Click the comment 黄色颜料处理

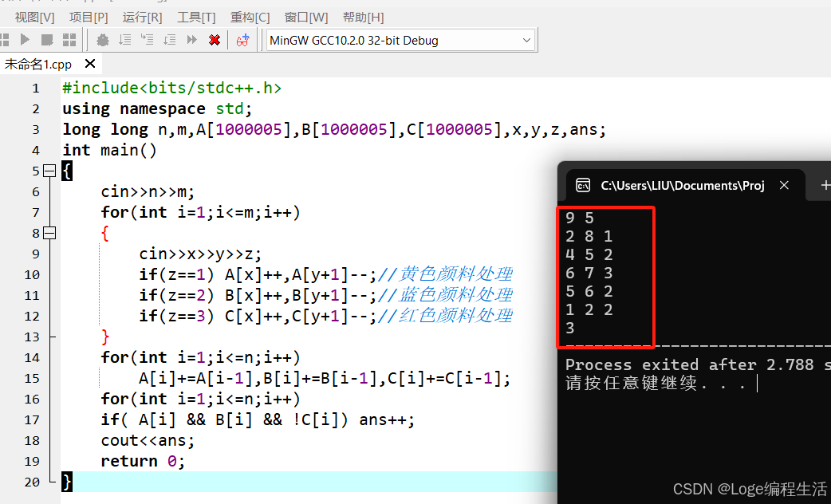point(445,274)
